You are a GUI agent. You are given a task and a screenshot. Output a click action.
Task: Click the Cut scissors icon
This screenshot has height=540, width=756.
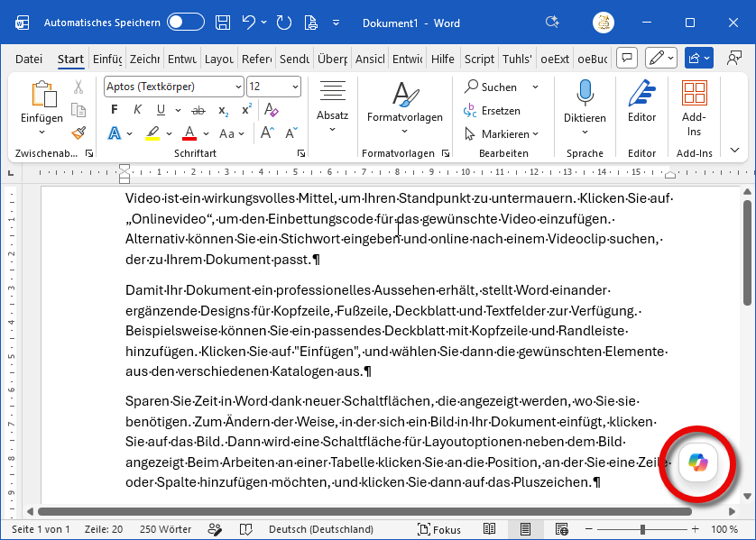click(x=78, y=87)
